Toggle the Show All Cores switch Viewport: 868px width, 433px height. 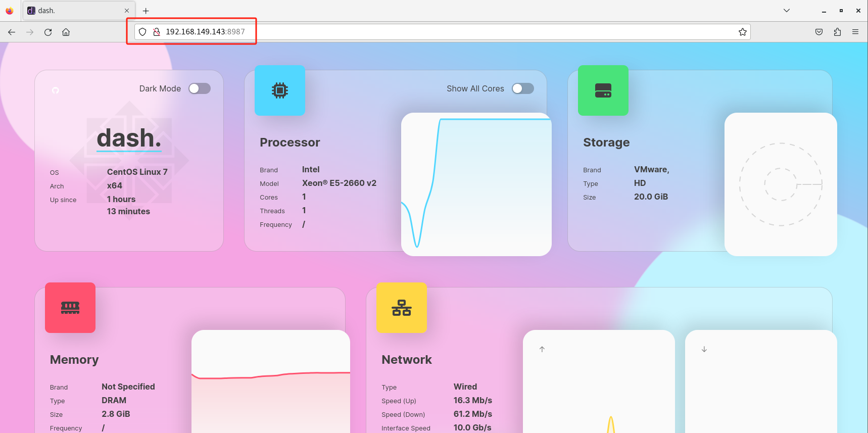522,88
